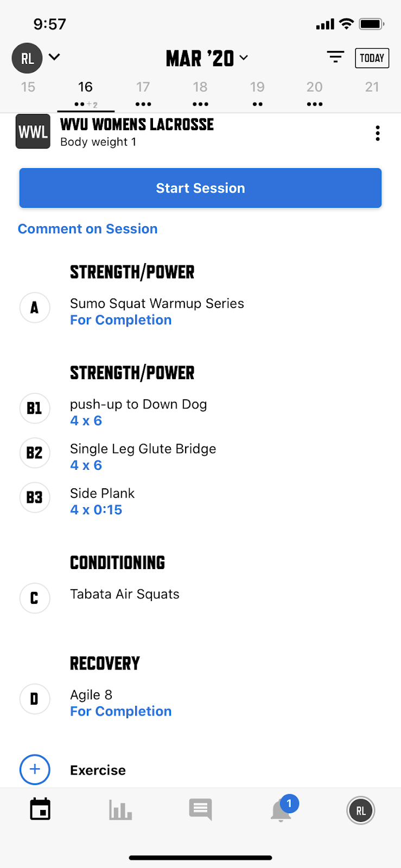Open the calendar tab icon

click(x=40, y=809)
